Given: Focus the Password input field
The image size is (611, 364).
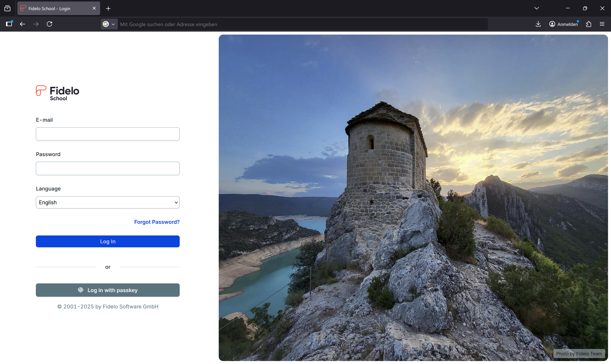Looking at the screenshot, I should pyautogui.click(x=108, y=168).
